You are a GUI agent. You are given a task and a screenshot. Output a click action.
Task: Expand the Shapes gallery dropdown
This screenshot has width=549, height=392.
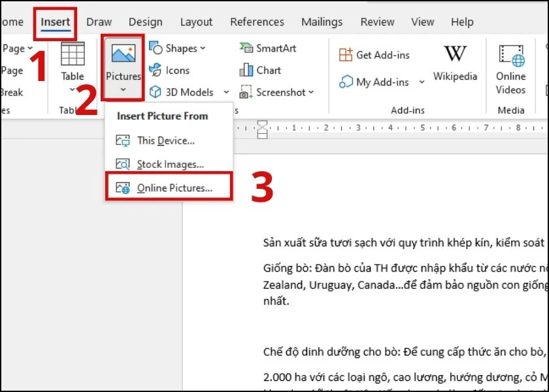pyautogui.click(x=201, y=48)
